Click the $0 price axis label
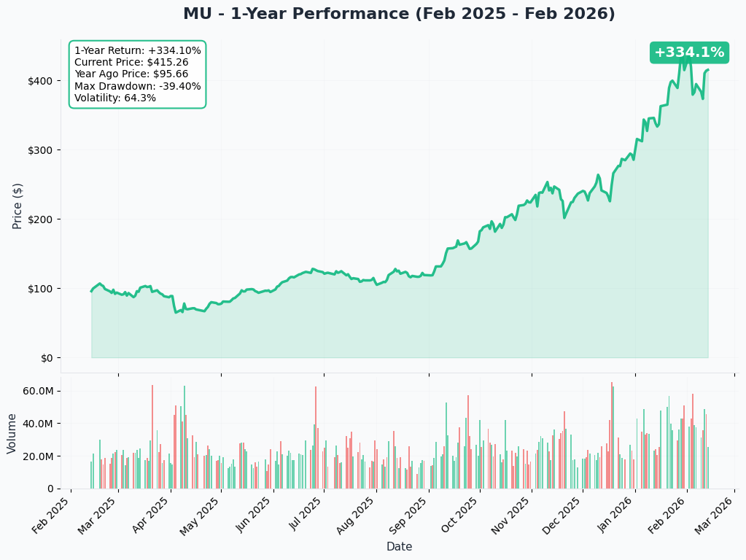746x560 pixels. pyautogui.click(x=47, y=358)
